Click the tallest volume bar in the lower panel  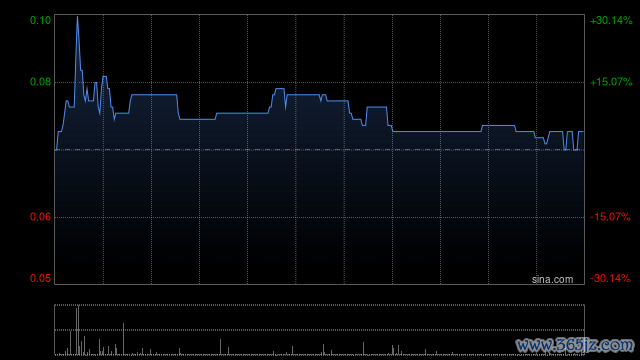[78, 329]
